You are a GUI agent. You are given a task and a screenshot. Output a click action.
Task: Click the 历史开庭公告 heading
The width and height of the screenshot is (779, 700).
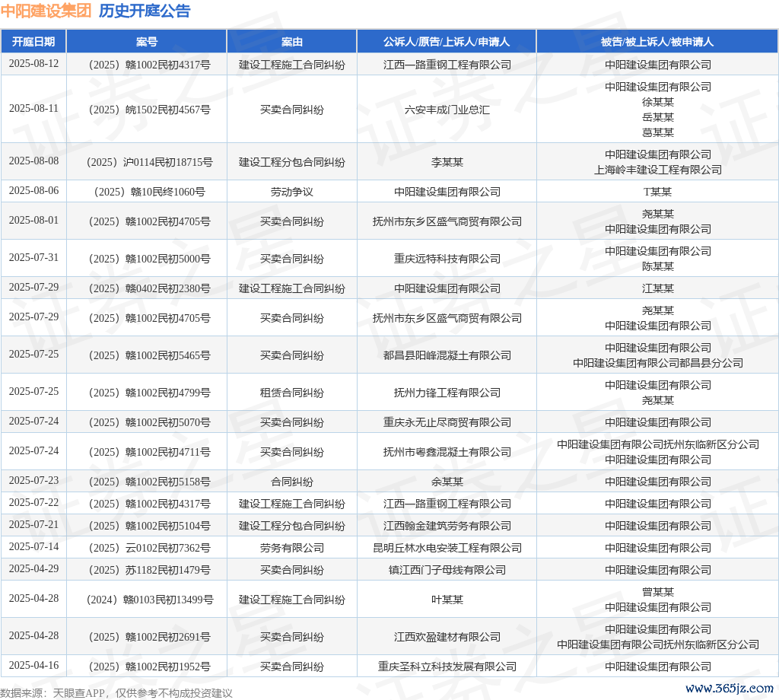(145, 11)
